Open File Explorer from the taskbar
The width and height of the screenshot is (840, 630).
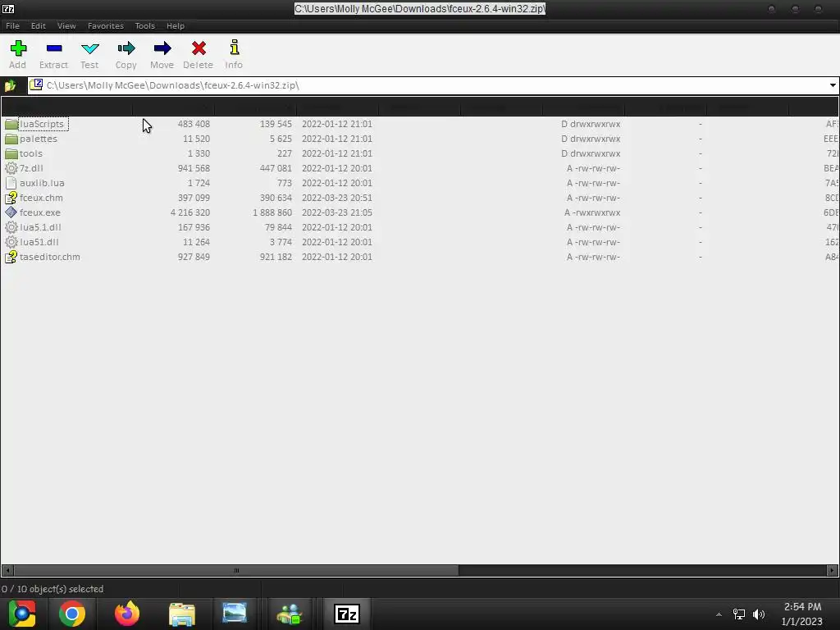click(x=182, y=614)
